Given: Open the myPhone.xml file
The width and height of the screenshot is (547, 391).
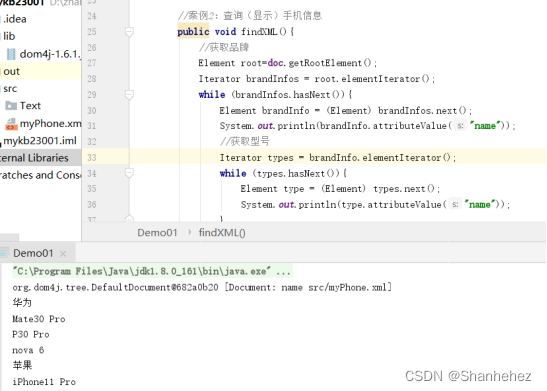Looking at the screenshot, I should (x=50, y=123).
